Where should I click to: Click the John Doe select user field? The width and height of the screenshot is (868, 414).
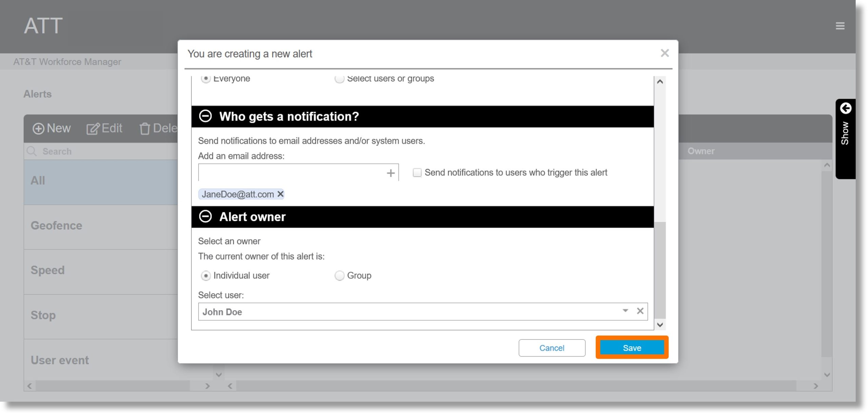pos(423,312)
